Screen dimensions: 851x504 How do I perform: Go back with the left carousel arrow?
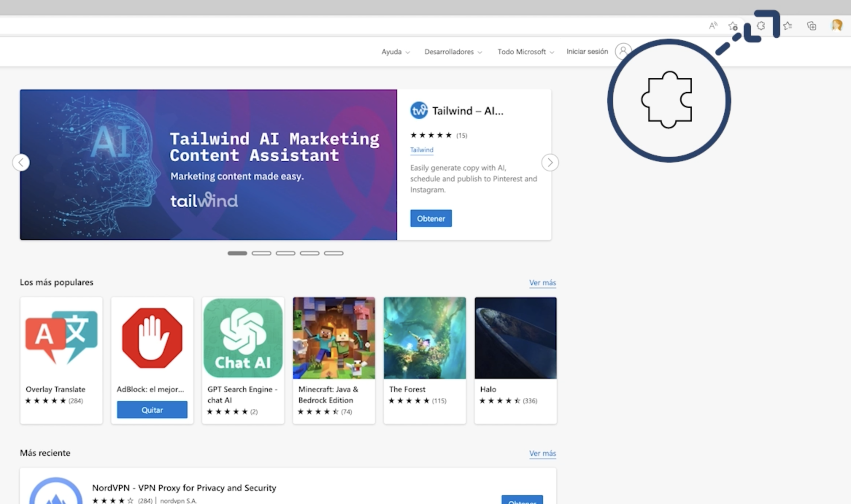coord(21,162)
